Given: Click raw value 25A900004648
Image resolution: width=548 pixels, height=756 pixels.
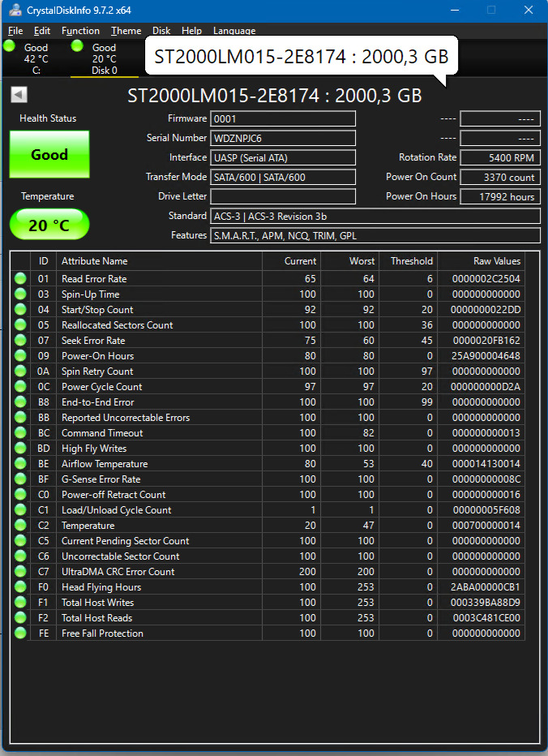Looking at the screenshot, I should pyautogui.click(x=486, y=356).
